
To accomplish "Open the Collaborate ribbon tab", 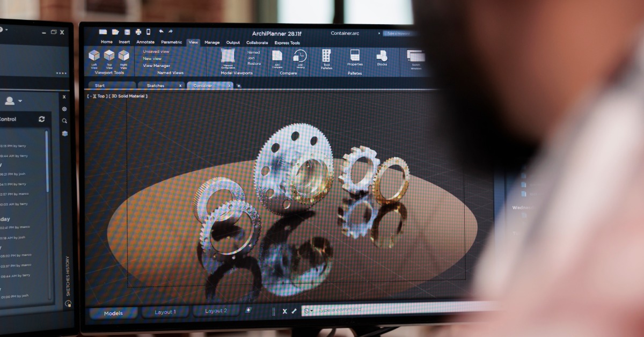I will (257, 42).
